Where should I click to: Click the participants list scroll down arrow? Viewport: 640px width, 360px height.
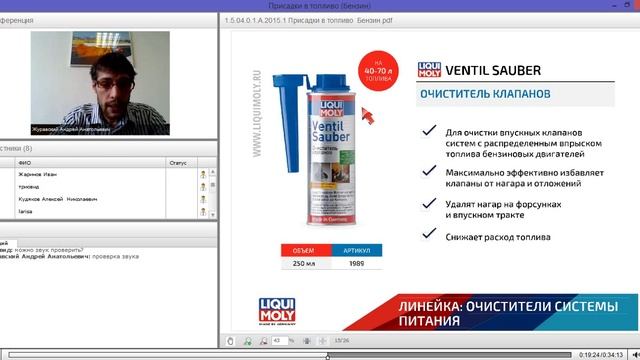[x=213, y=214]
